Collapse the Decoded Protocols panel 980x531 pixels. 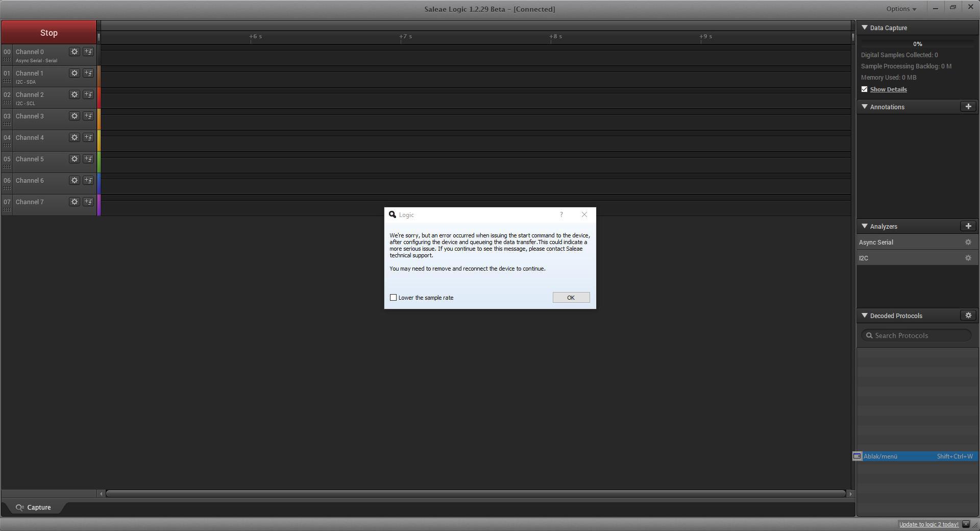(x=865, y=316)
